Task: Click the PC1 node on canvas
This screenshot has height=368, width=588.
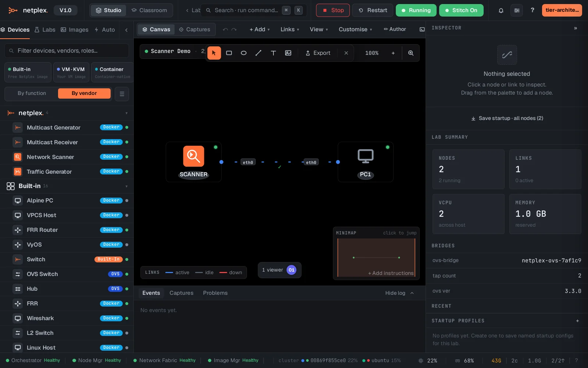Action: [366, 162]
